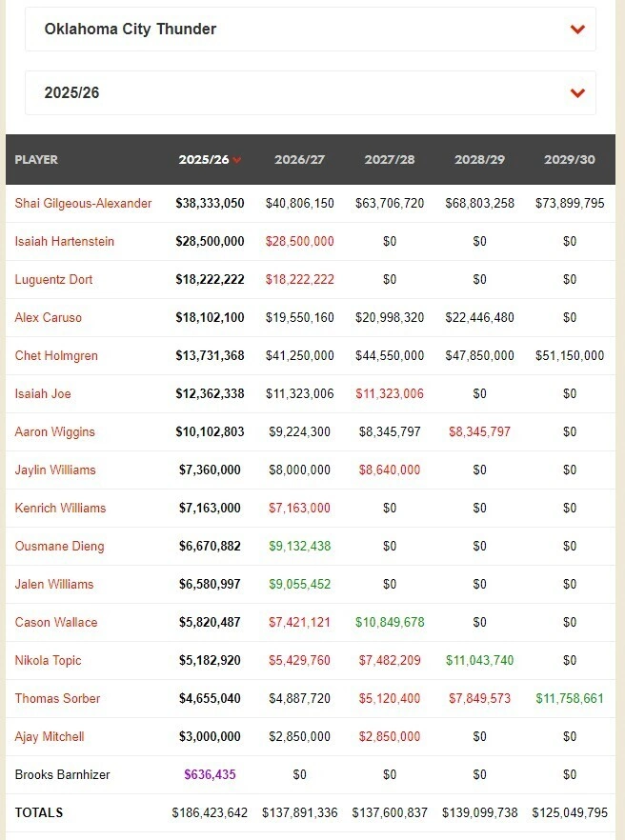
Task: Open the Isaiah Joe link
Action: (43, 394)
